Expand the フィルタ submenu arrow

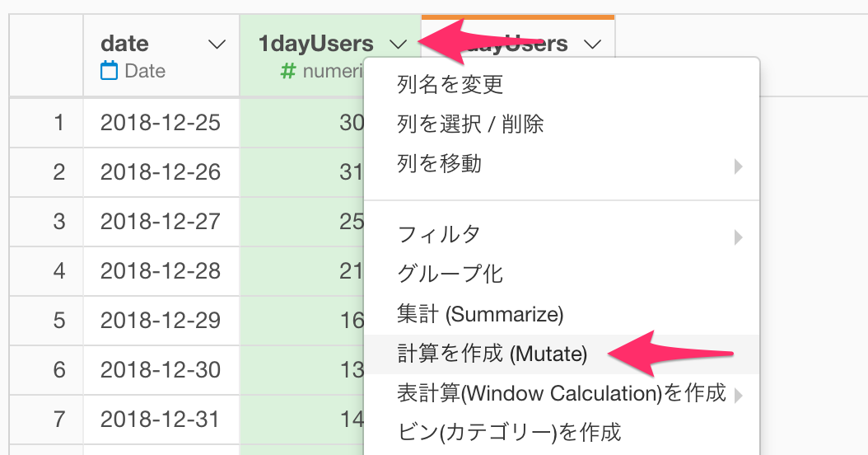(x=738, y=237)
